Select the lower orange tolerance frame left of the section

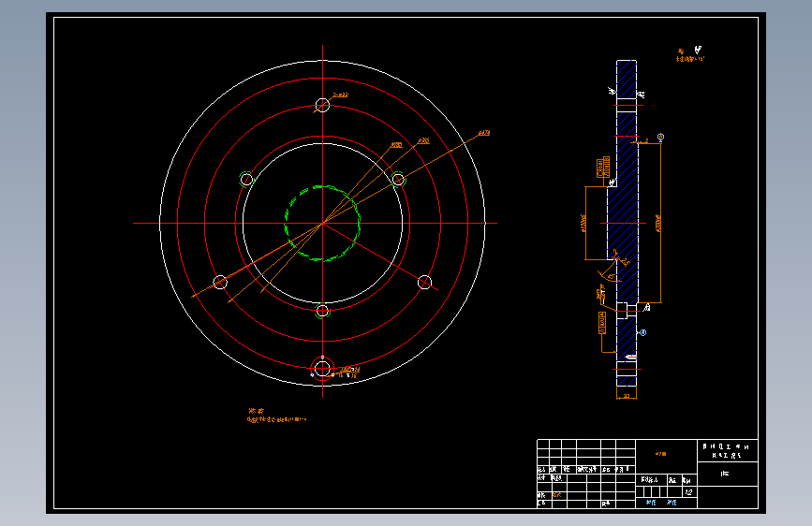coord(602,323)
